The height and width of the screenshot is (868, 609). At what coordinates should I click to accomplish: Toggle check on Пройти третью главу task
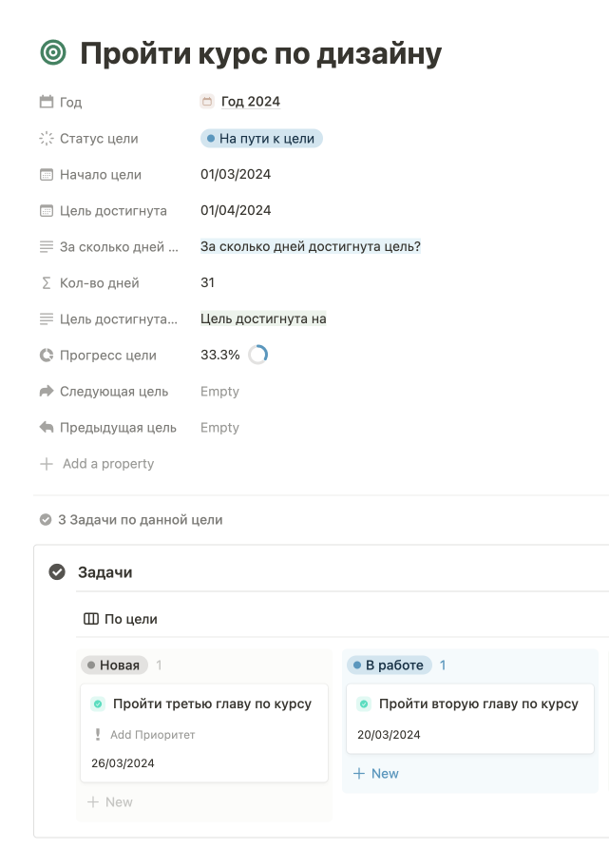[x=98, y=704]
